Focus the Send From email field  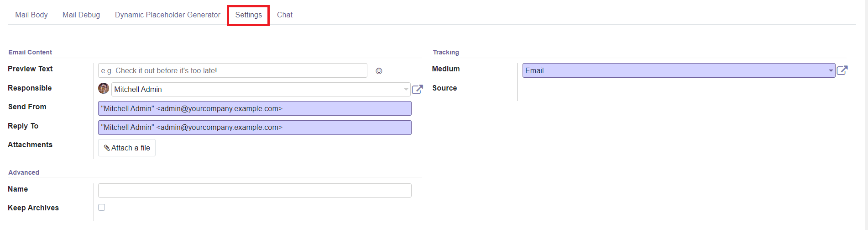click(x=255, y=108)
